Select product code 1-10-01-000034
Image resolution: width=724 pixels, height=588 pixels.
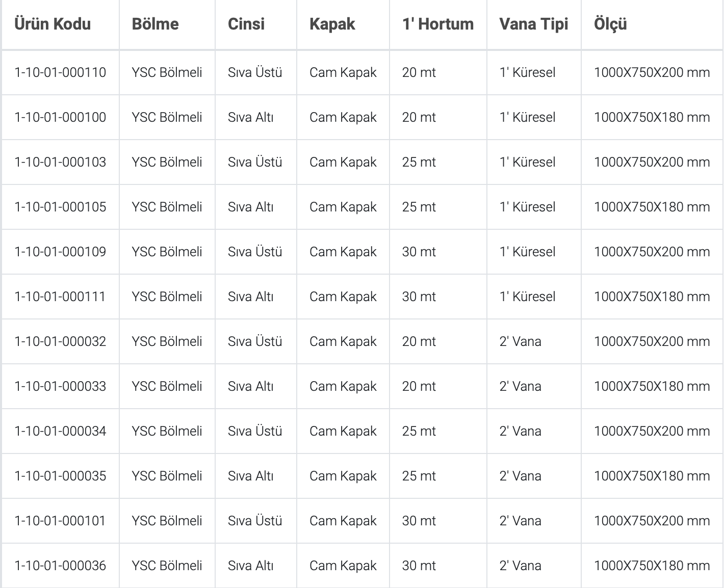(60, 431)
